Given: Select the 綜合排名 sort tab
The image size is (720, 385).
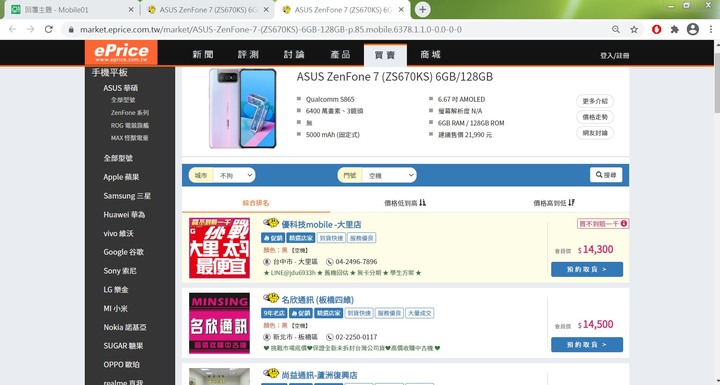Looking at the screenshot, I should [256, 203].
